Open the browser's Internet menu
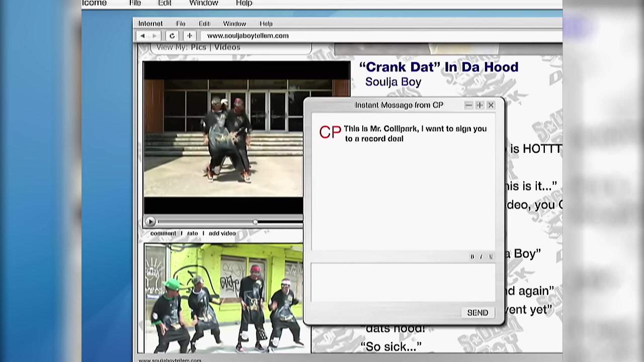 coord(150,24)
